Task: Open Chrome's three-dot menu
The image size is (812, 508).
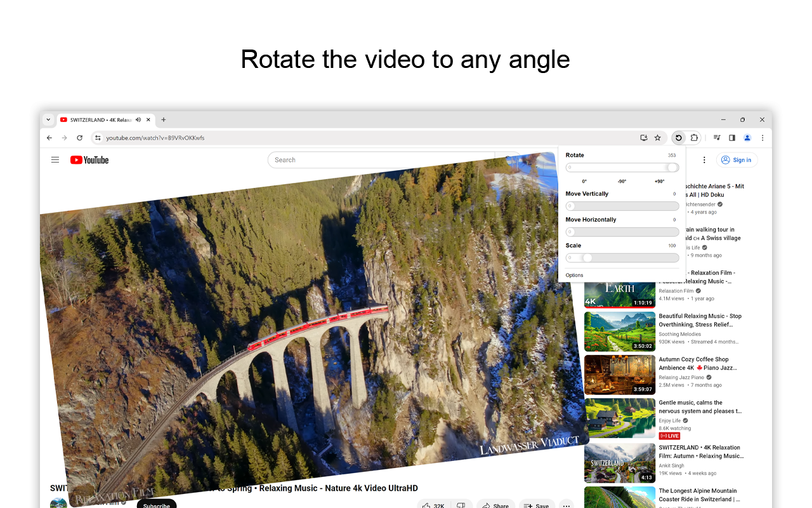Action: click(x=763, y=138)
